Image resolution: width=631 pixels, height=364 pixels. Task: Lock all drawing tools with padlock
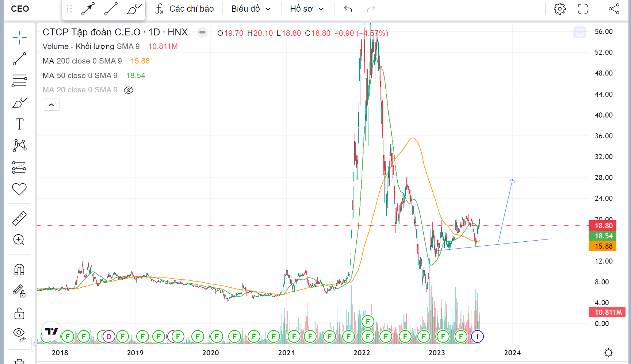[x=19, y=313]
